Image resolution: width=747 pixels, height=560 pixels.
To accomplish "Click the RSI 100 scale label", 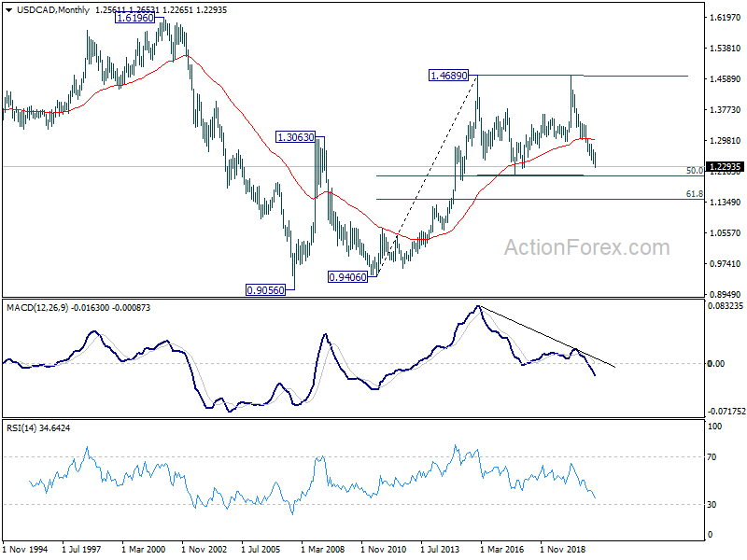I will [x=714, y=427].
